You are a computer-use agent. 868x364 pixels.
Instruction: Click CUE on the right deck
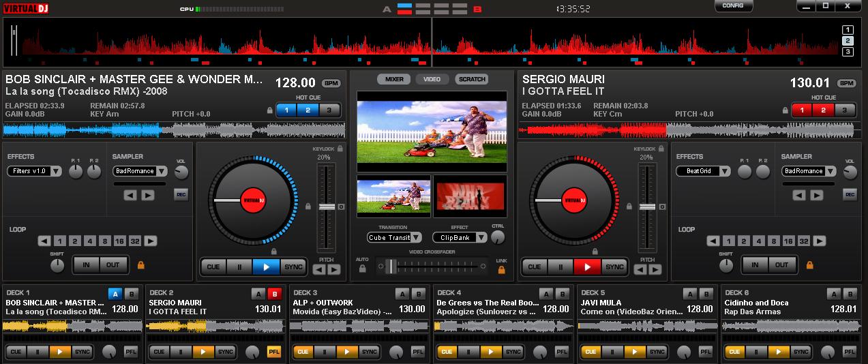[535, 267]
